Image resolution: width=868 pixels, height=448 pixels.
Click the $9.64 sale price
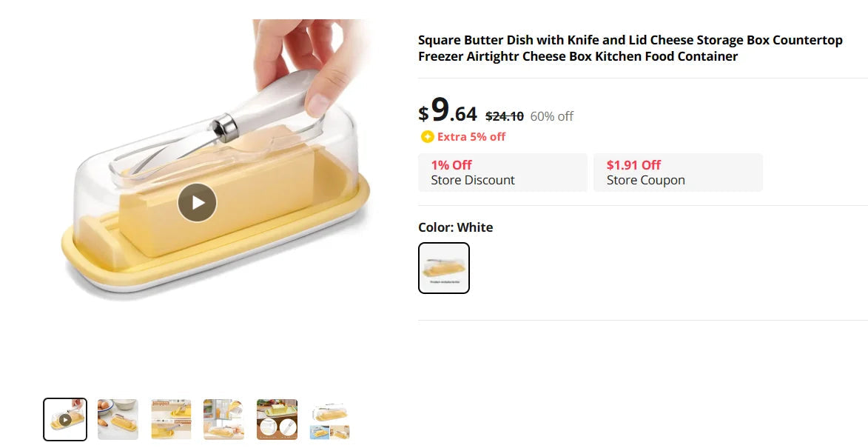tap(448, 112)
